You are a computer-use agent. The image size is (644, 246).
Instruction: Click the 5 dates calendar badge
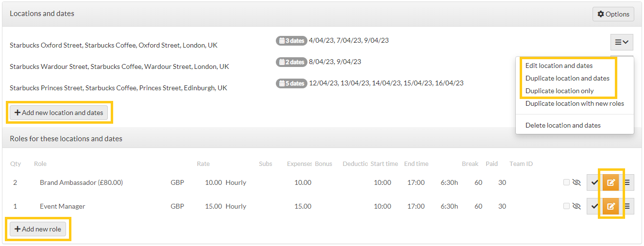pyautogui.click(x=291, y=83)
